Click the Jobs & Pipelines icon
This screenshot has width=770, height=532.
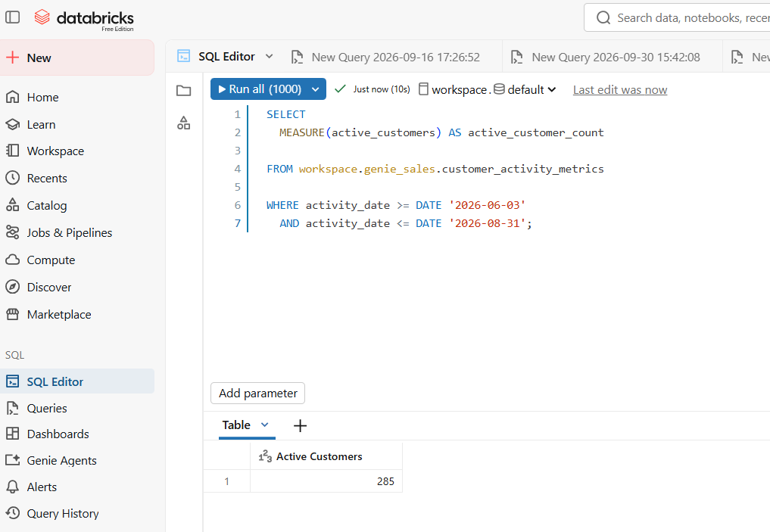(x=13, y=232)
